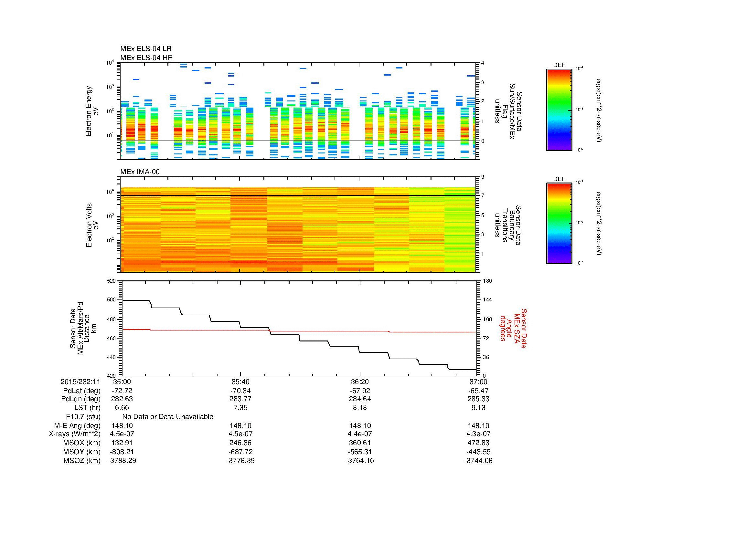Click the X-rays value '4.4e-07'
Image resolution: width=756 pixels, height=534 pixels.
click(x=360, y=434)
